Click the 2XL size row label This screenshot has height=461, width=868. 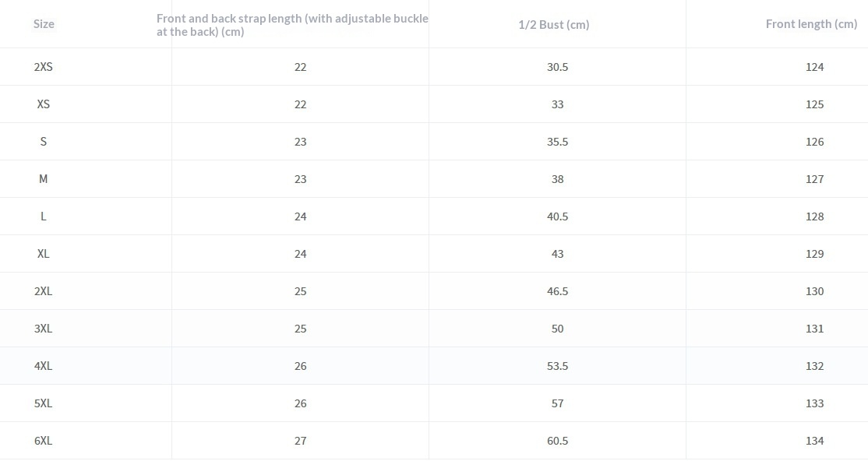pyautogui.click(x=44, y=291)
